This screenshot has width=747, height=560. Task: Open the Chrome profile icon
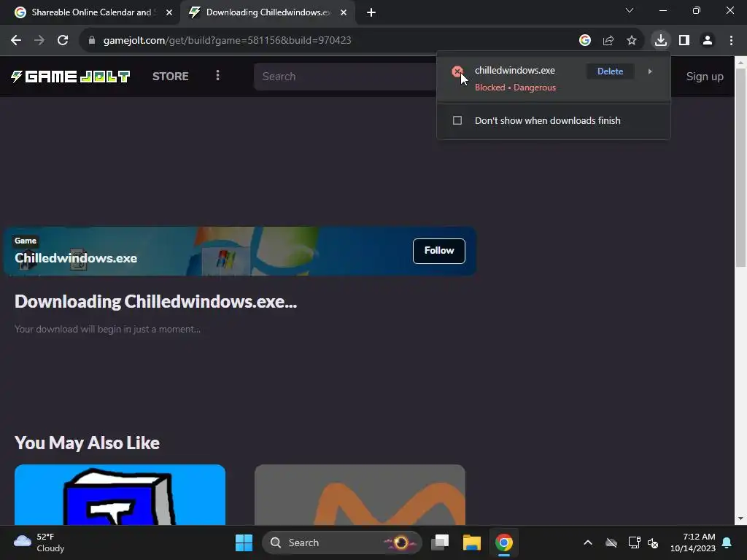point(708,41)
